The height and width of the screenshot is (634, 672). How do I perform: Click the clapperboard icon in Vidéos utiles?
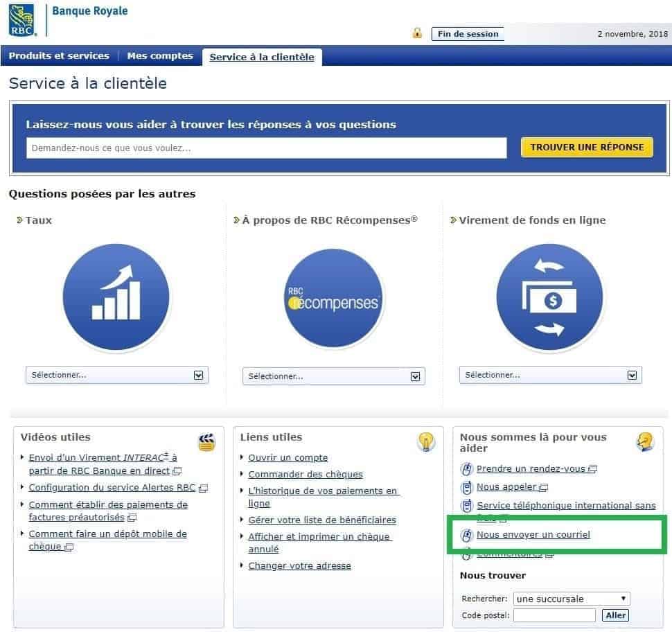click(x=206, y=442)
